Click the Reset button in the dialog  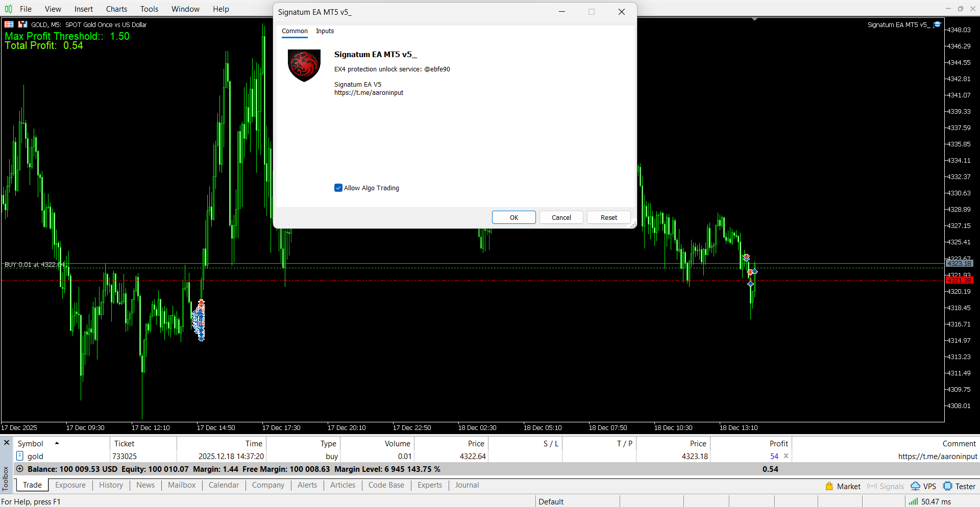[608, 217]
